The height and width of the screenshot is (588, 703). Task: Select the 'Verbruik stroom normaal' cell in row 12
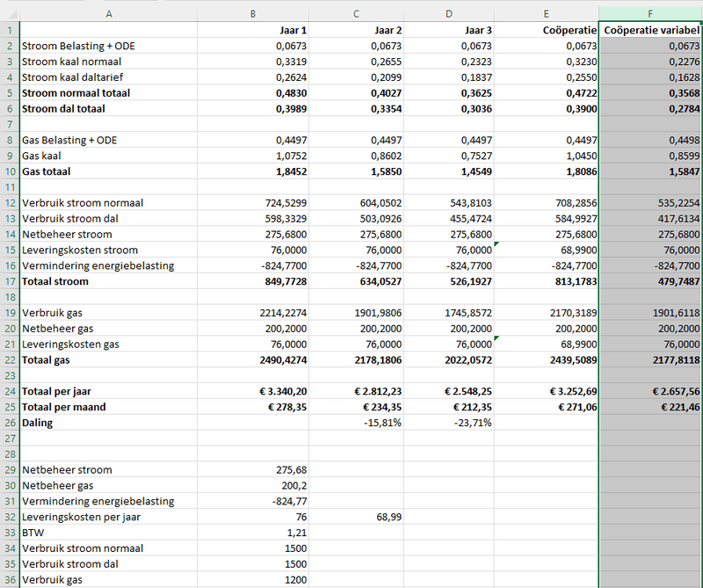click(108, 203)
